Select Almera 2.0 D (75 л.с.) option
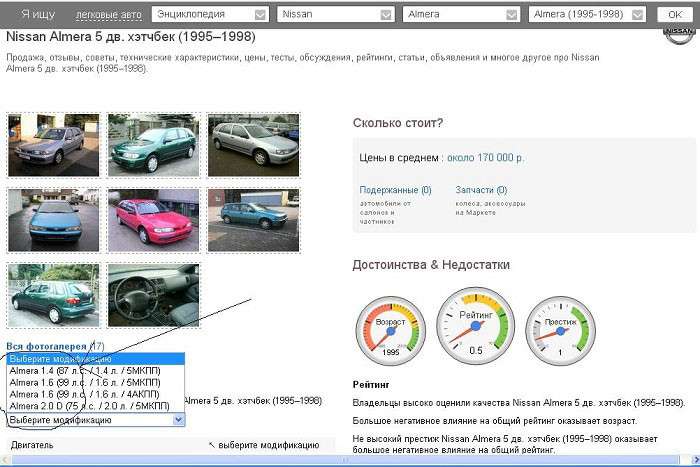Screen dimensions: 700x467 point(96,406)
